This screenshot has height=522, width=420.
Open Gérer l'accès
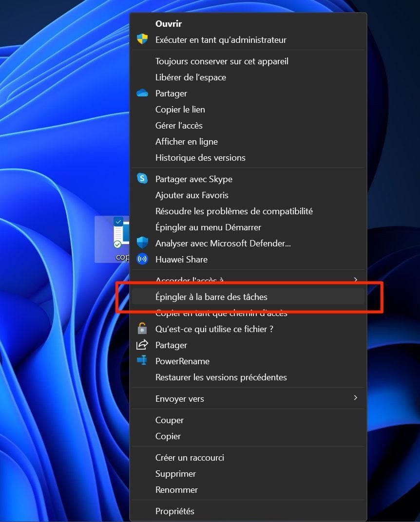point(248,125)
